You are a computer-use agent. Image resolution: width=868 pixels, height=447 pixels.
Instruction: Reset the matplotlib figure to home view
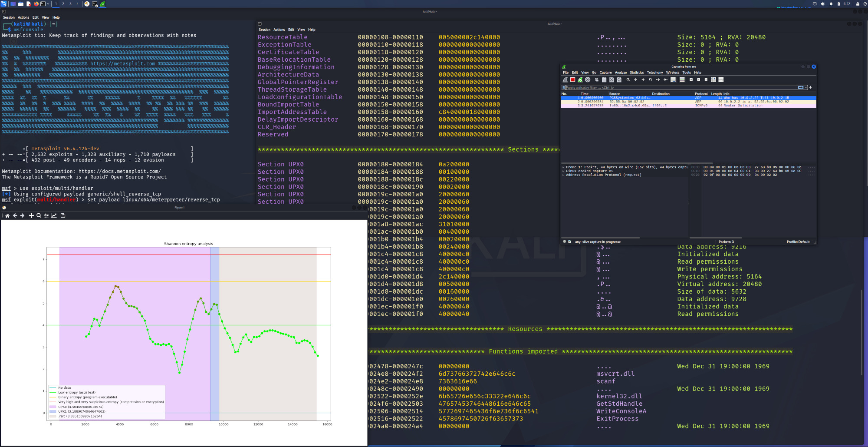pyautogui.click(x=7, y=215)
